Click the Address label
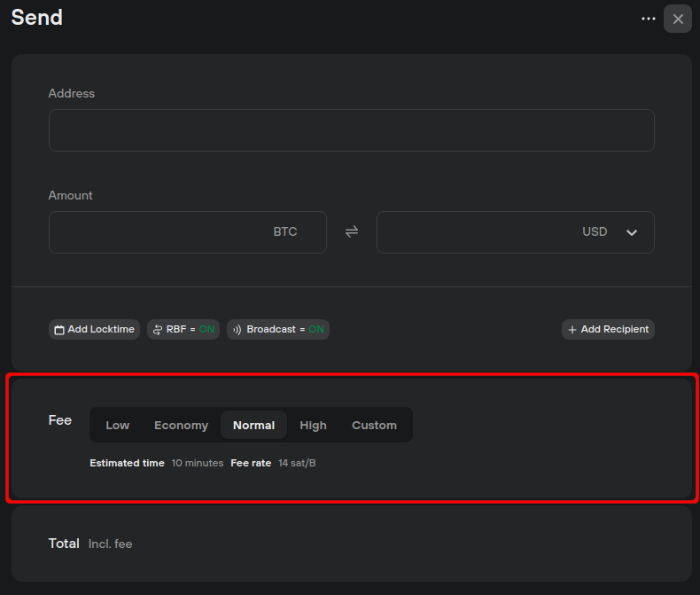 tap(72, 93)
